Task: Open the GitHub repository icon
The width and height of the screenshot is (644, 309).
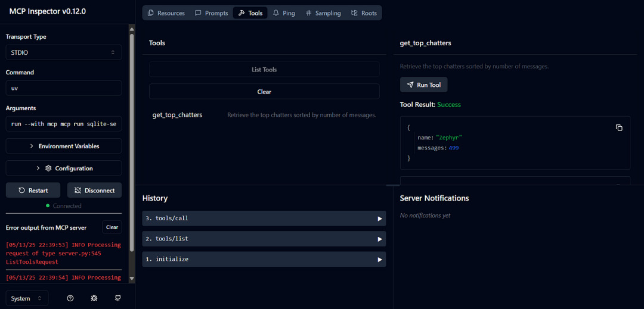Action: click(117, 298)
